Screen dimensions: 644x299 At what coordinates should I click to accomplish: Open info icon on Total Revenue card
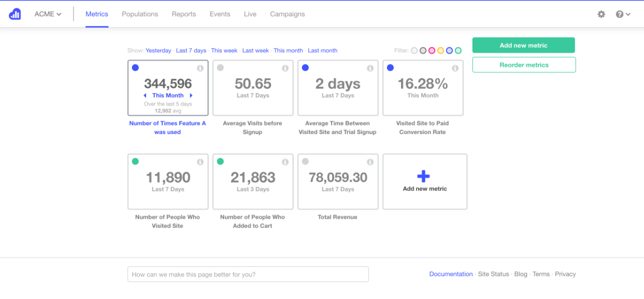pos(370,162)
